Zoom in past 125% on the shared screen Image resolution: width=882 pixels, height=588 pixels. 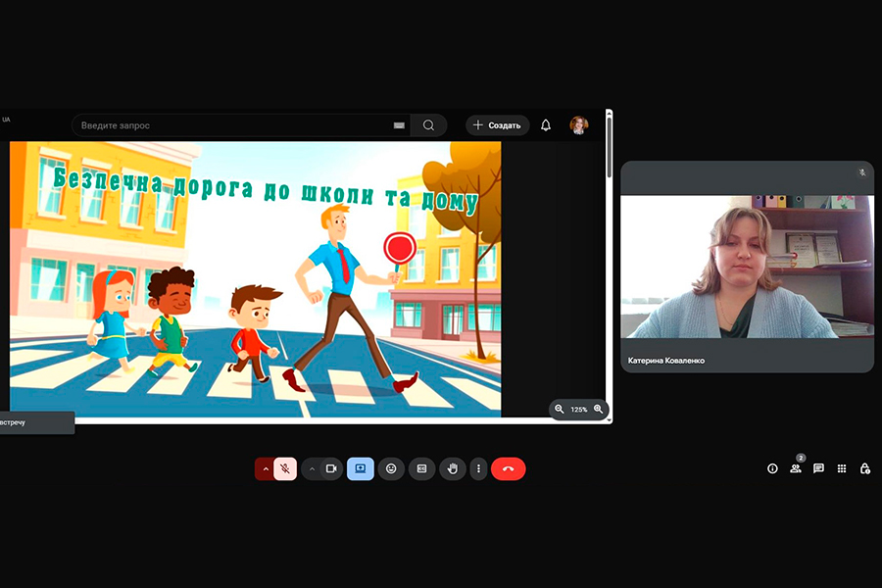598,410
